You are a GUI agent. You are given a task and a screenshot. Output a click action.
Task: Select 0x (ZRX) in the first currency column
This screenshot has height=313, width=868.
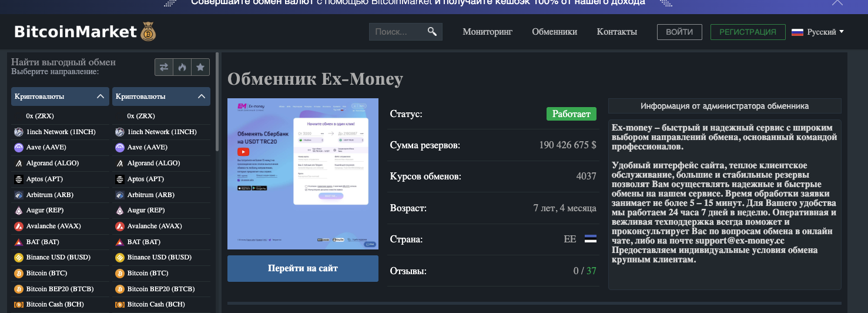pos(61,116)
